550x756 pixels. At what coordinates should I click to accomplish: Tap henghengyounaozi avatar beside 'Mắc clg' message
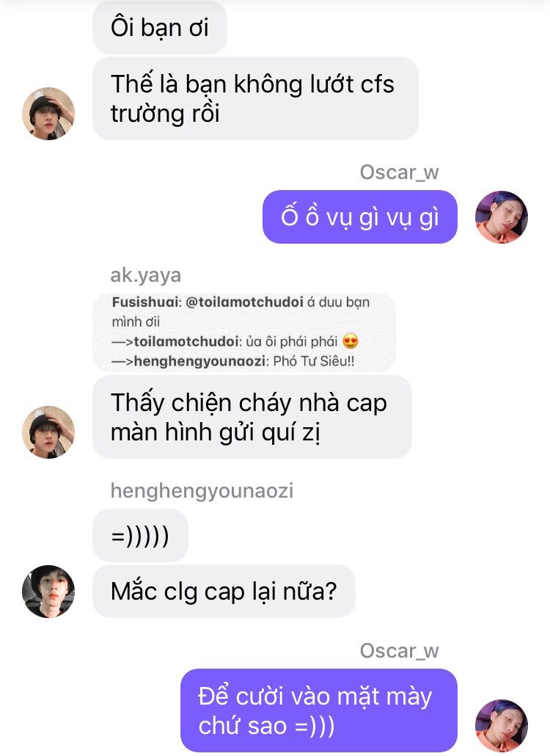point(48,591)
